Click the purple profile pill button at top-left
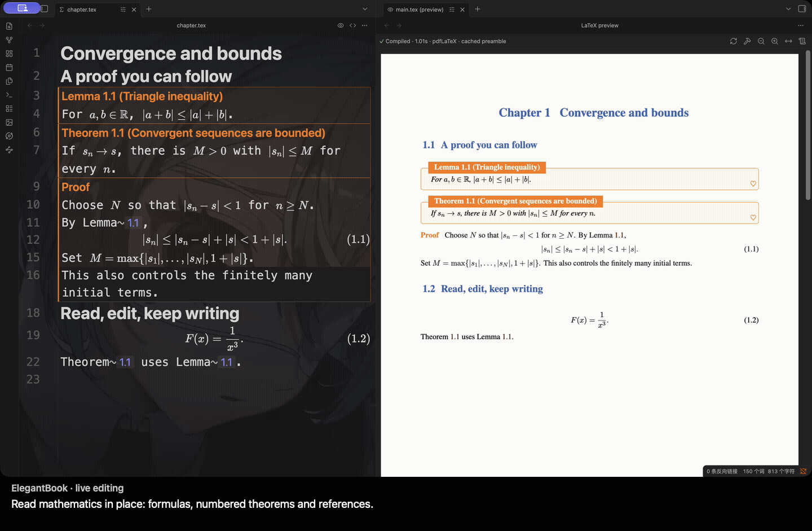The image size is (812, 531). pos(22,8)
